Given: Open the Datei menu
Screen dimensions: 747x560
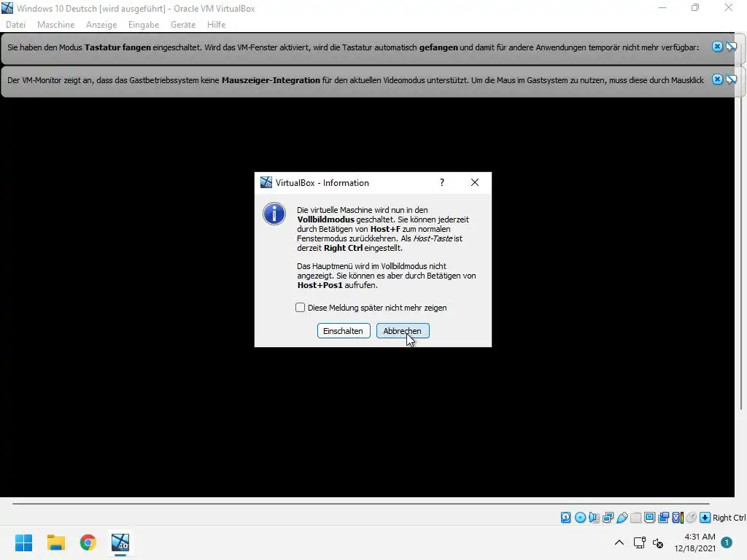Looking at the screenshot, I should pyautogui.click(x=16, y=25).
